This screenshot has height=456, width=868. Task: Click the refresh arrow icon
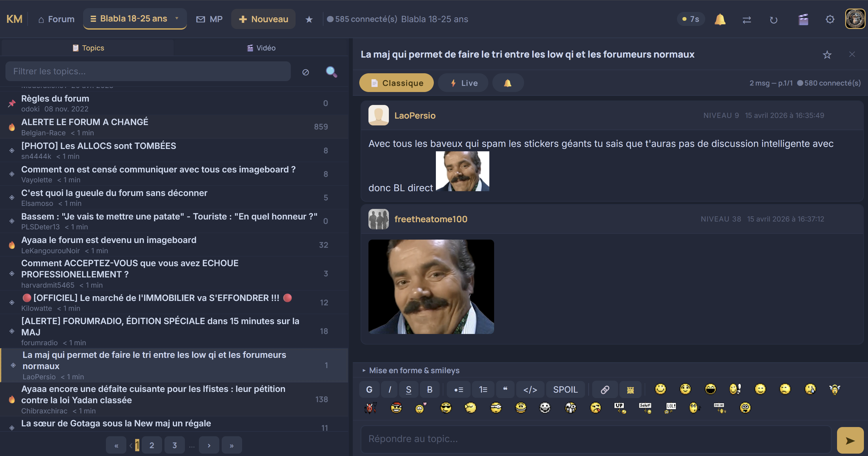point(774,20)
